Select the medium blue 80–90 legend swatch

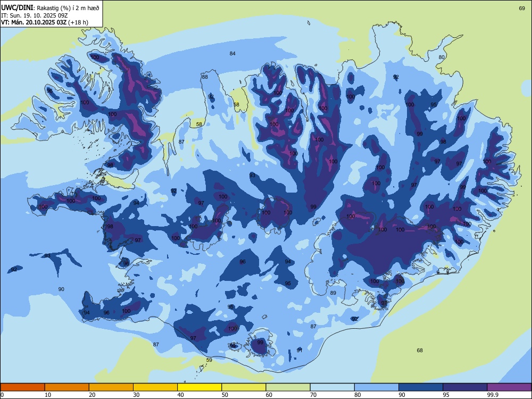point(377,387)
